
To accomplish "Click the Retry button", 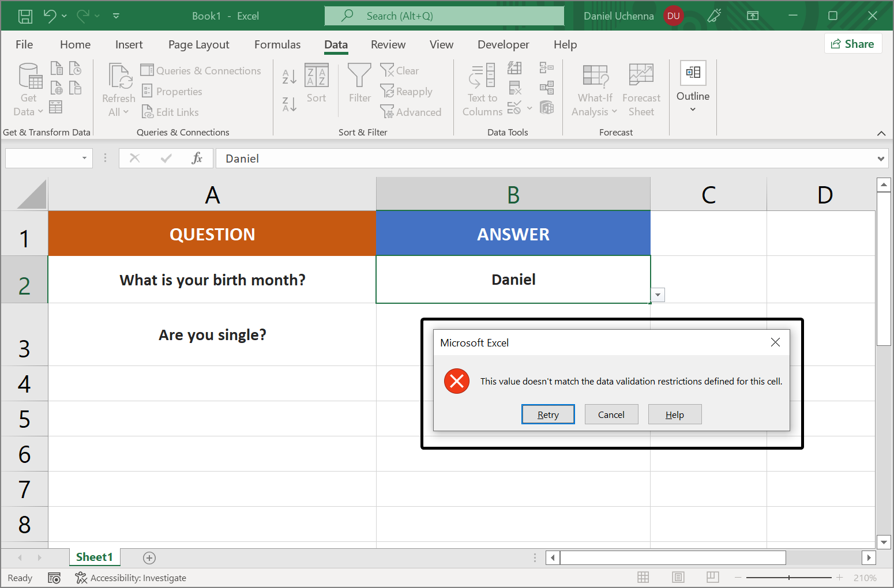I will pyautogui.click(x=547, y=414).
